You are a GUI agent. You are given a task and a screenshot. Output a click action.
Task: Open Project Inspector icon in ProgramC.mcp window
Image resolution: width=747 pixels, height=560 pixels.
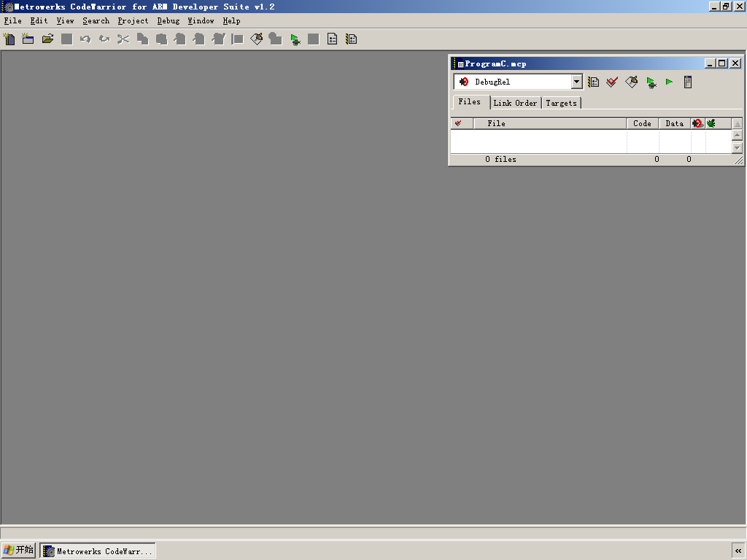point(687,82)
